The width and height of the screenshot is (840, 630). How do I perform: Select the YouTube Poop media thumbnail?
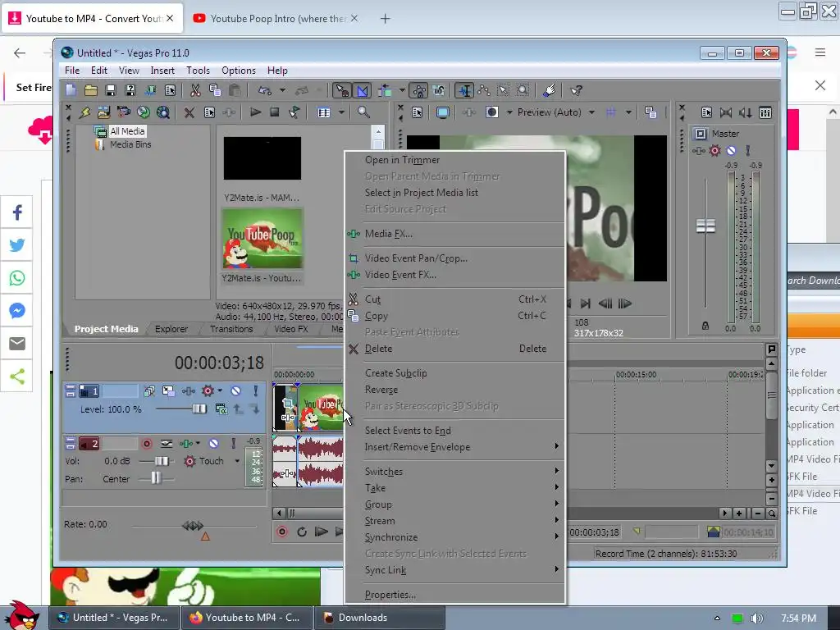262,239
